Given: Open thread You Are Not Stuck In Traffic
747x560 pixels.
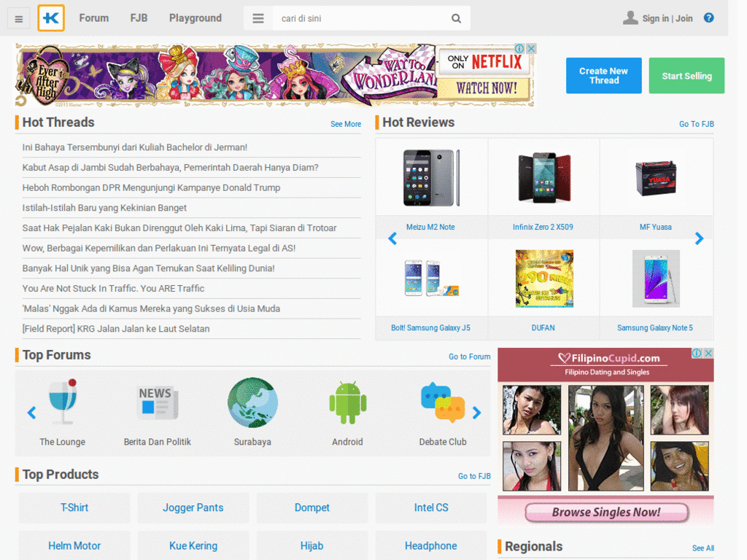Looking at the screenshot, I should 113,289.
